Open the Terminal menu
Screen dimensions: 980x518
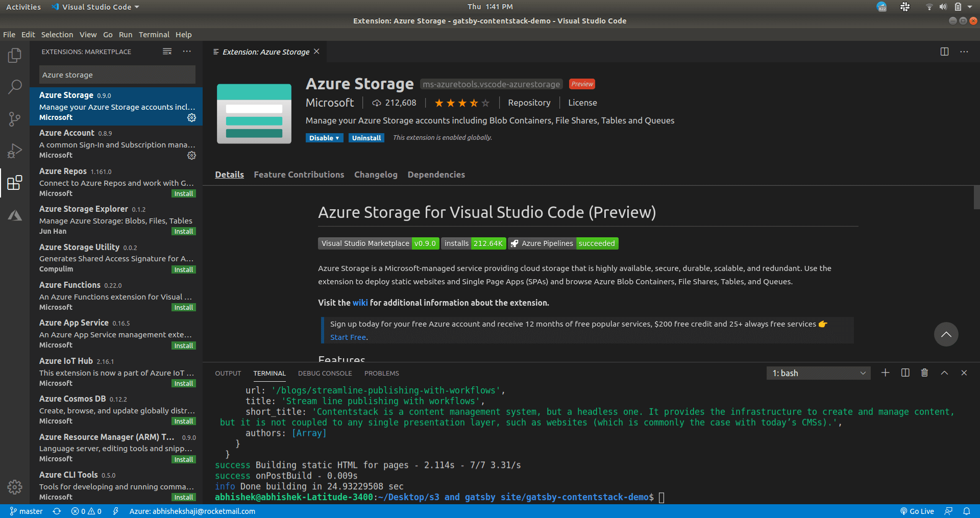(154, 35)
